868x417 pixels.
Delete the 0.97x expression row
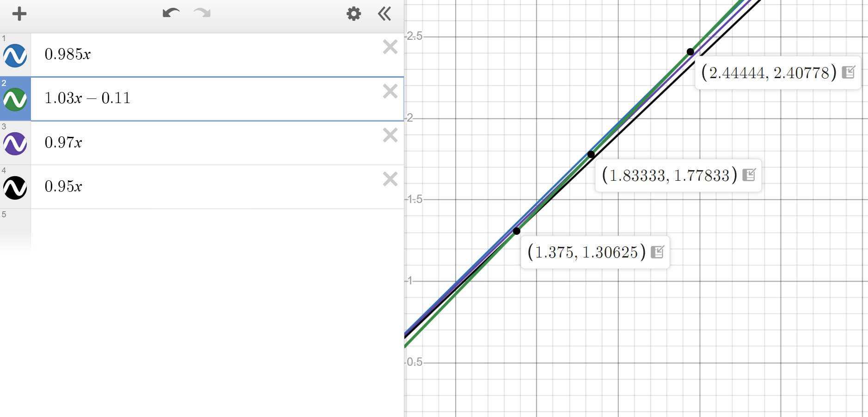[390, 135]
